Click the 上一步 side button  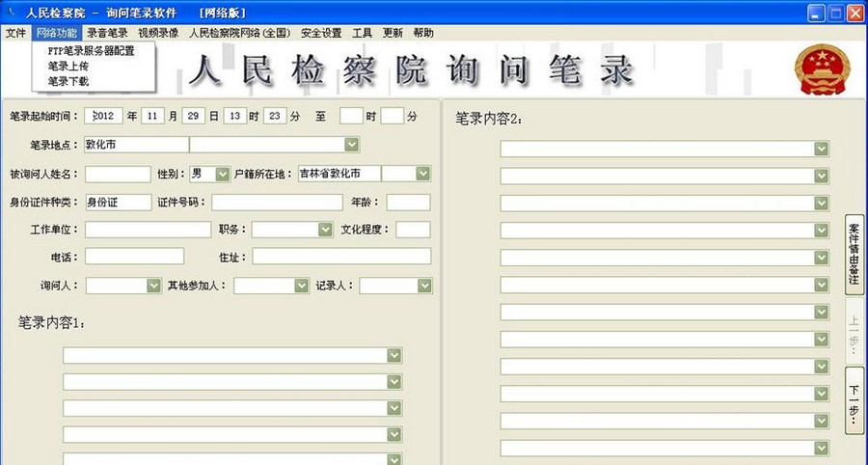pos(854,332)
